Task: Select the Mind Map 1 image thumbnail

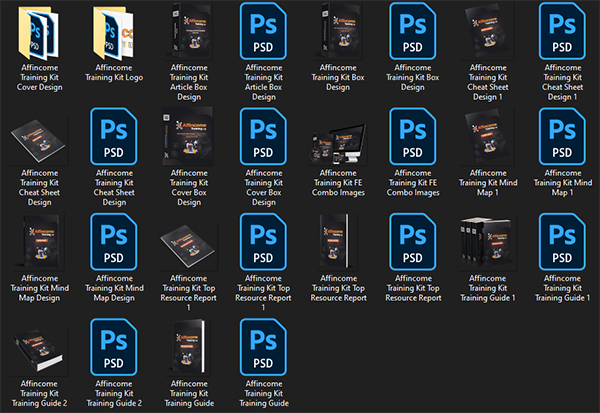Action: click(x=488, y=137)
